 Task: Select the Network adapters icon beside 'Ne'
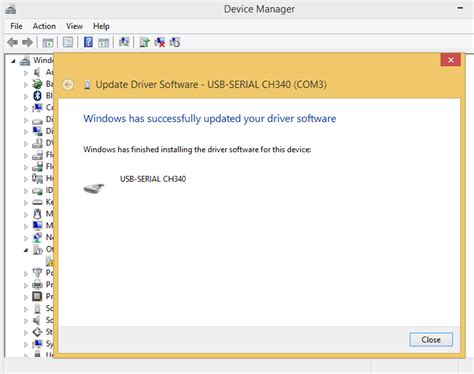(37, 237)
